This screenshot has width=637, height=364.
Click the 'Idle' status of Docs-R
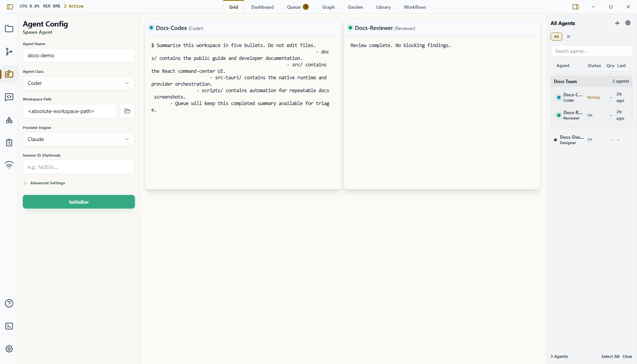[590, 115]
